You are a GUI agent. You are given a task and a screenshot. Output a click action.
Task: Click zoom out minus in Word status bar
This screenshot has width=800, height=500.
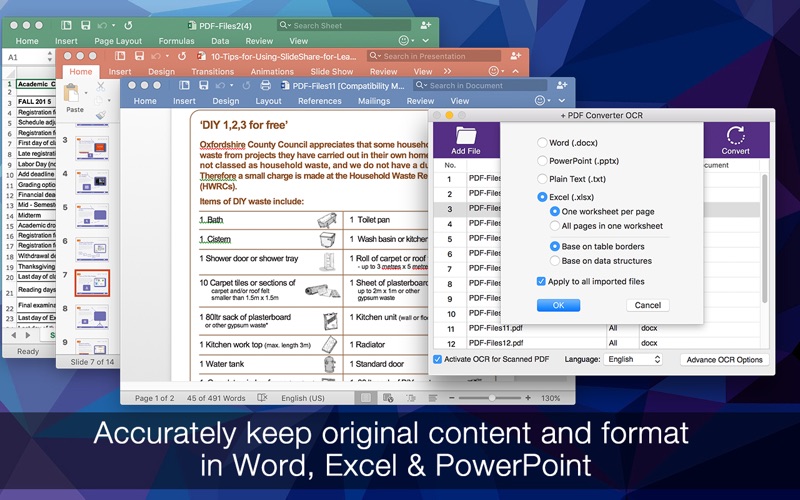coord(452,397)
